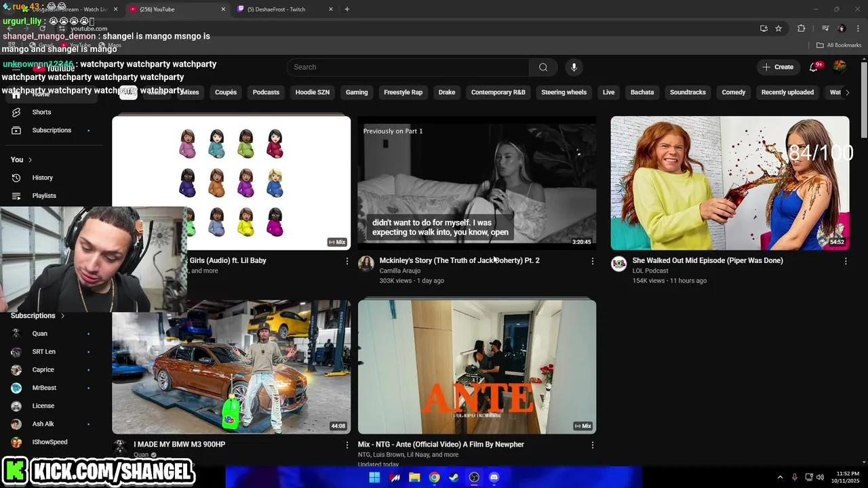Open Chrome media controls icon
Screen dimensions: 868x488
click(x=825, y=28)
